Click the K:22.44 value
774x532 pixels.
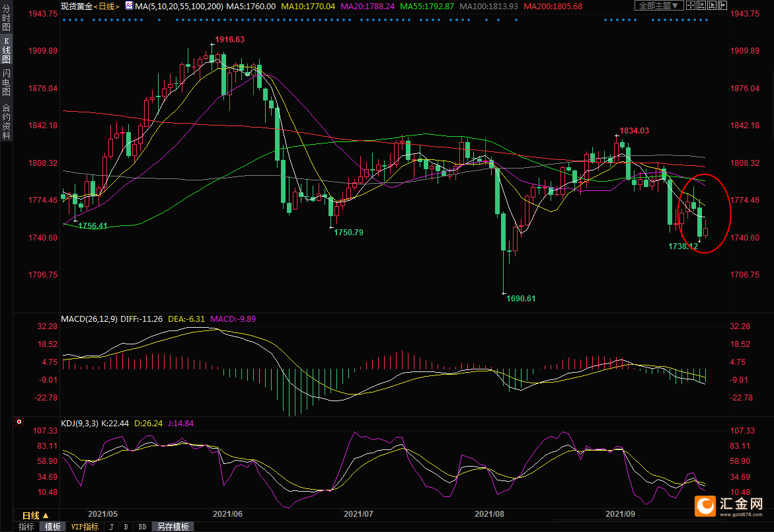tap(115, 424)
